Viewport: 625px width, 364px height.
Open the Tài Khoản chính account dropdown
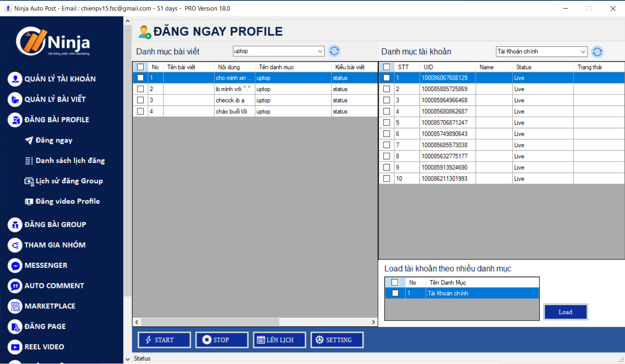[x=583, y=52]
